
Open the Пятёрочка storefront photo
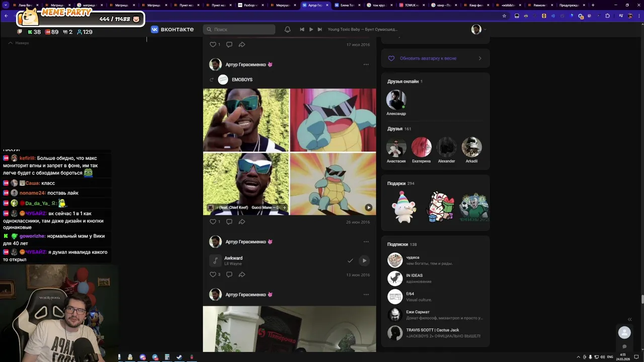(x=289, y=329)
